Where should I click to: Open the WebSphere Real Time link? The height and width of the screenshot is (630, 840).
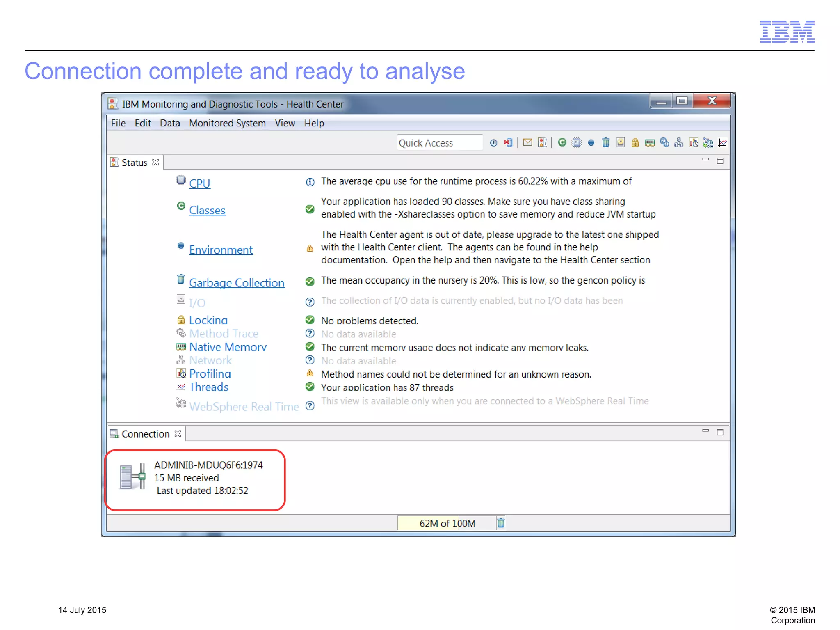click(x=244, y=406)
